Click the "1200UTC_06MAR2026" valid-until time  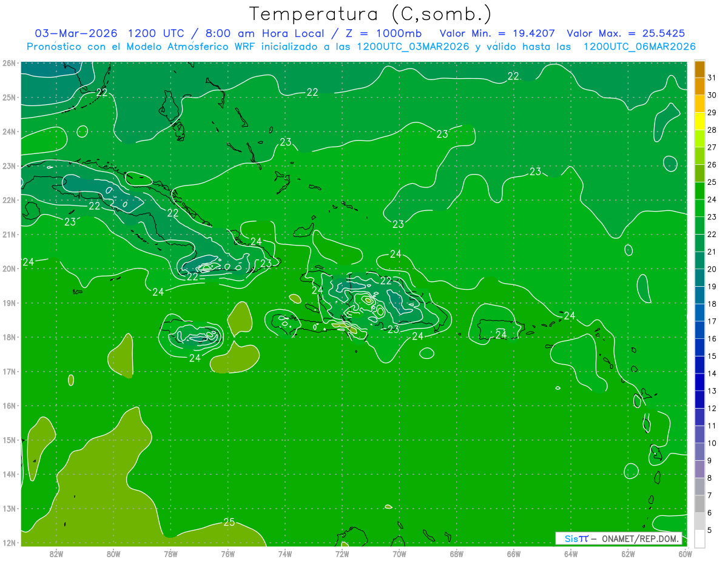pos(639,47)
